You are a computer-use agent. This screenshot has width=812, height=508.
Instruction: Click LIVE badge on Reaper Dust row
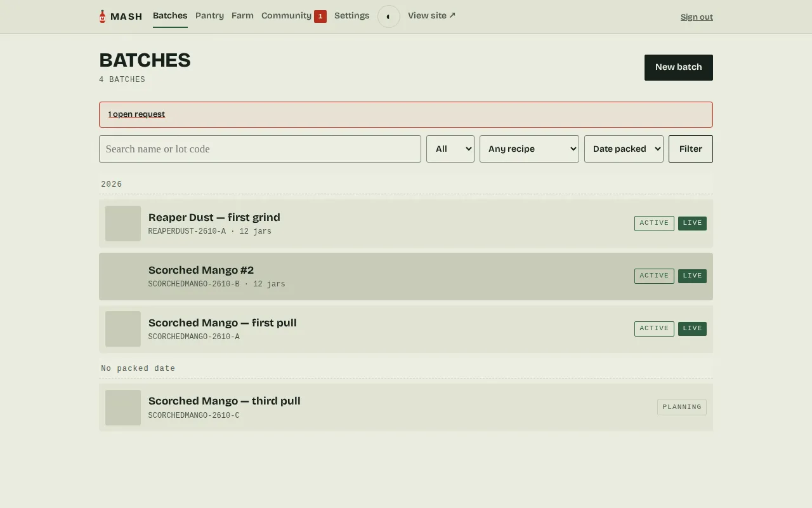(x=692, y=224)
